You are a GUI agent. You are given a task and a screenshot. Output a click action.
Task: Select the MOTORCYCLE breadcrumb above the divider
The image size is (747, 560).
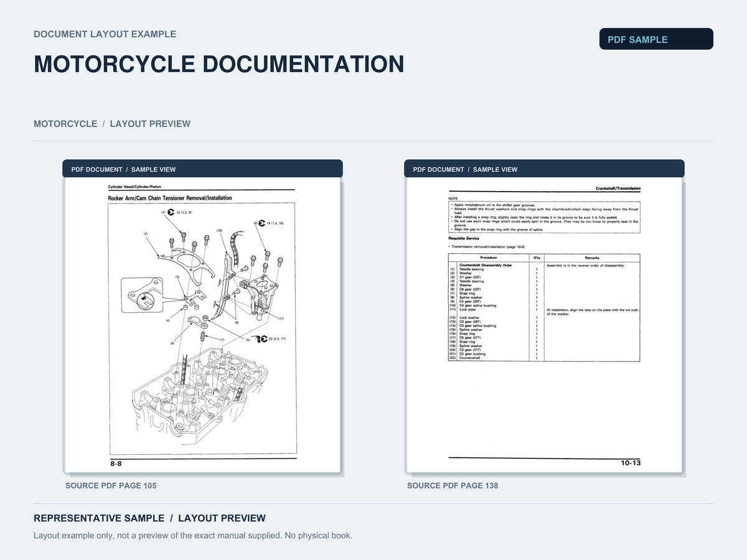click(x=65, y=124)
